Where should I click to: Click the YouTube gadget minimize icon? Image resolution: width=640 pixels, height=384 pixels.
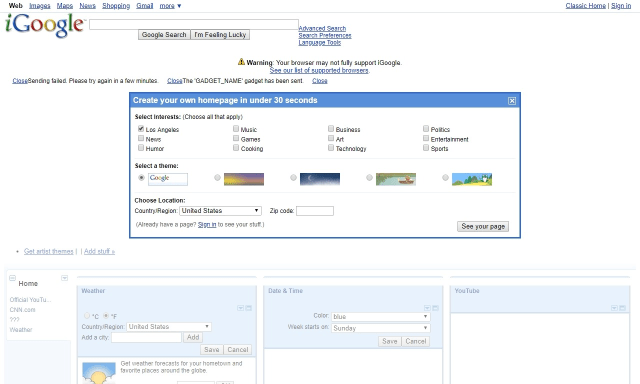pos(622,308)
